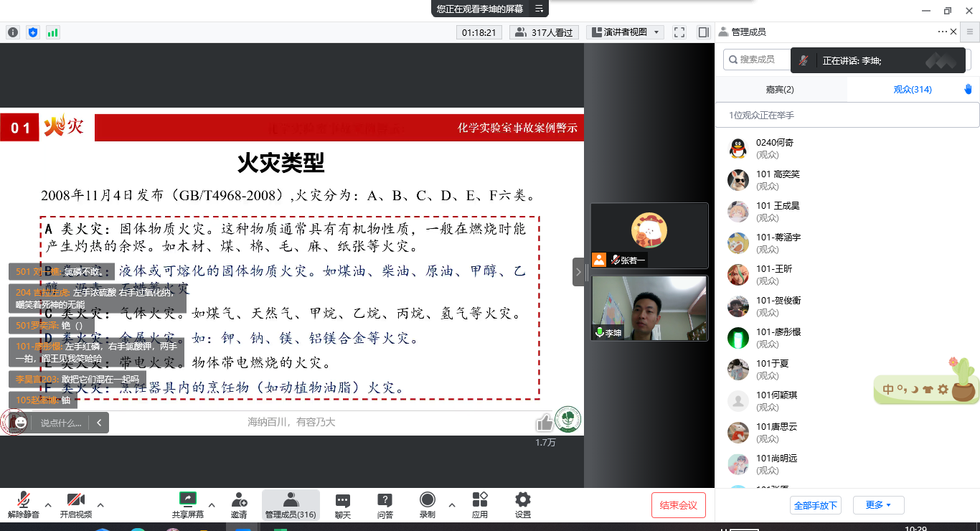Expand the arrow next to 共享屏幕
Screen dimensions: 980x531
pyautogui.click(x=212, y=504)
